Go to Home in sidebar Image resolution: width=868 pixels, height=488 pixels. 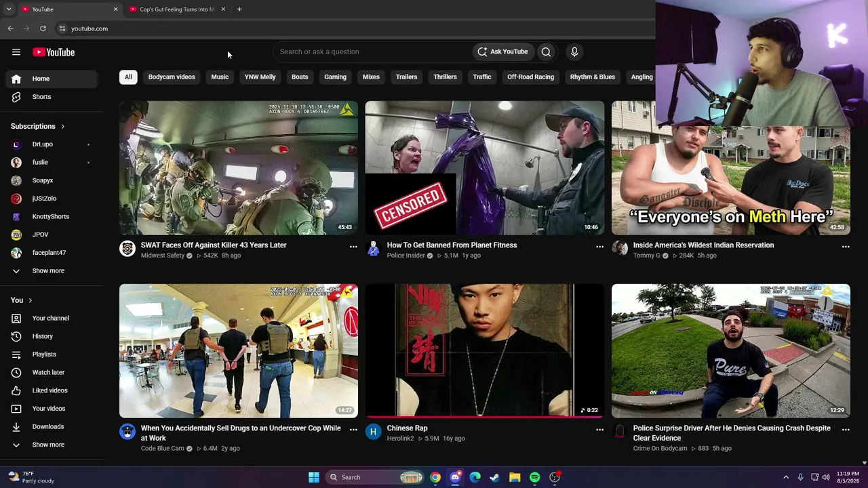[52, 79]
